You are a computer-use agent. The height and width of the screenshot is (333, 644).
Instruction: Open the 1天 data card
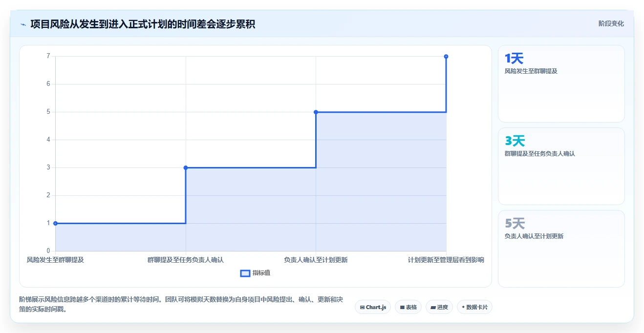[561, 83]
